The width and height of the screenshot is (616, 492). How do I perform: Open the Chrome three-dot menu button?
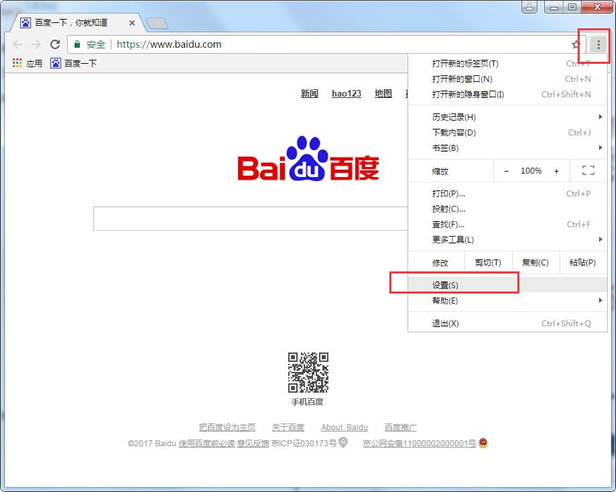tap(598, 45)
